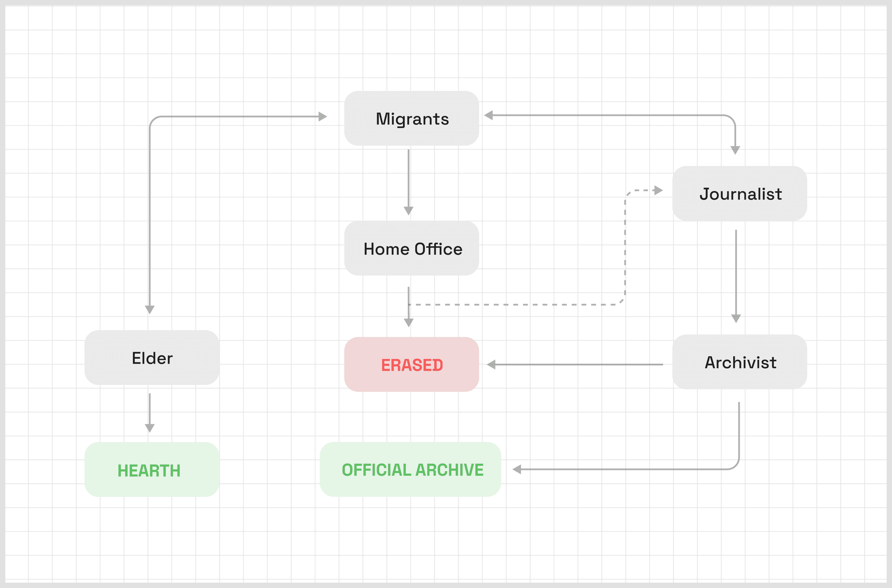Screen dimensions: 892x588
Task: Select the Home Office node
Action: (x=412, y=248)
